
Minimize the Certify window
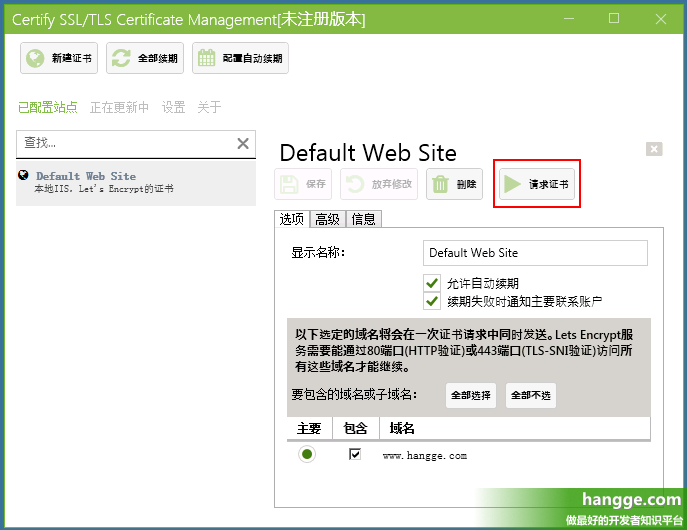click(569, 19)
